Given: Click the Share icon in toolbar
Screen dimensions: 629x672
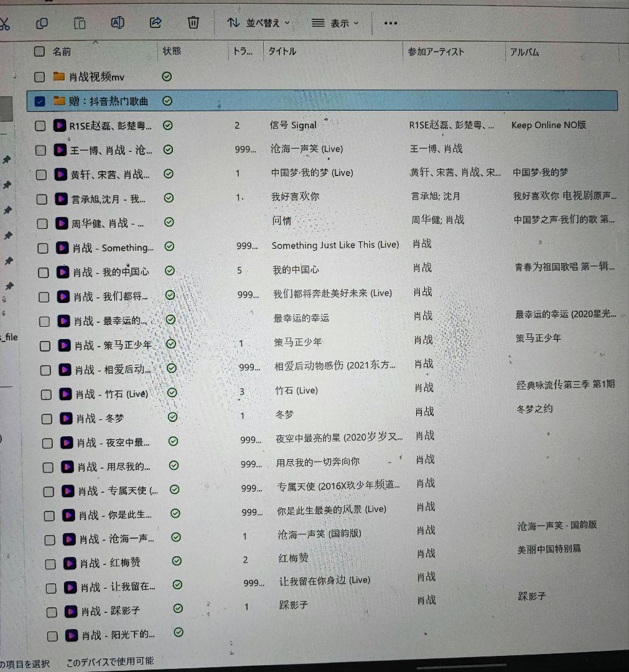Looking at the screenshot, I should (156, 23).
